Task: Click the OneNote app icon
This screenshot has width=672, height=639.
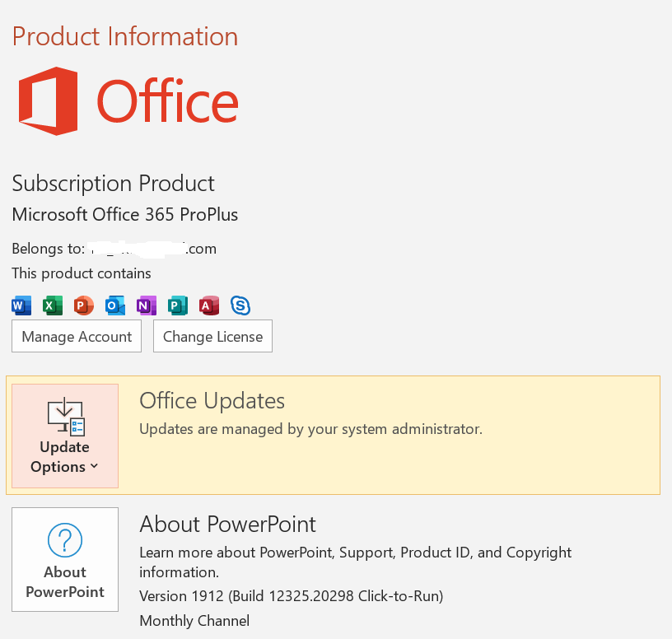Action: click(x=147, y=306)
